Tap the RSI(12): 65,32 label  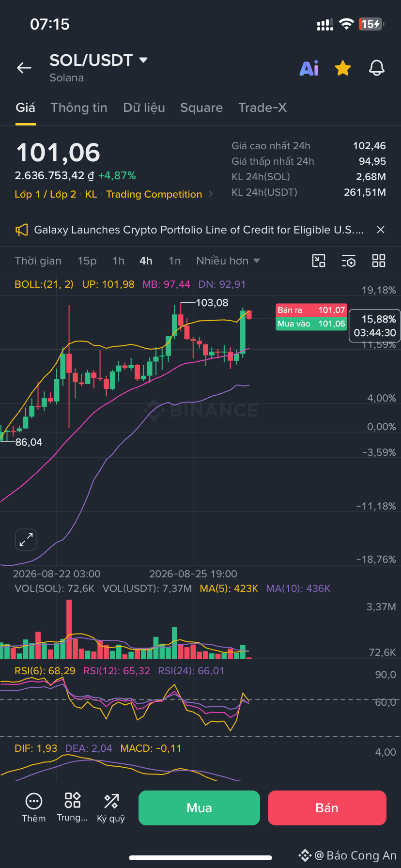(117, 671)
